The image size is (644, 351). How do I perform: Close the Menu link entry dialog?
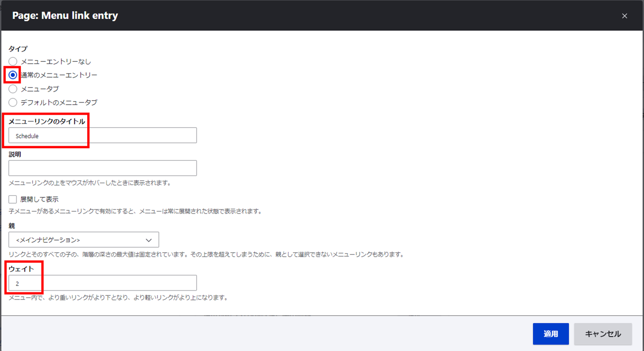pos(624,16)
